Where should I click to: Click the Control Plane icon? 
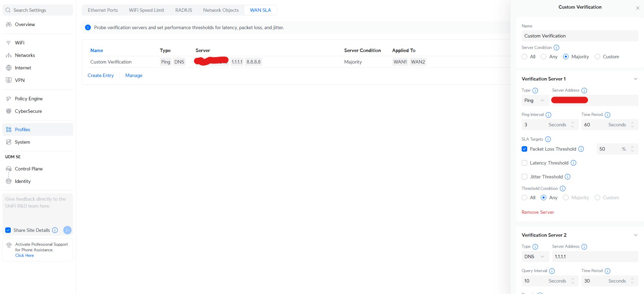tap(9, 169)
